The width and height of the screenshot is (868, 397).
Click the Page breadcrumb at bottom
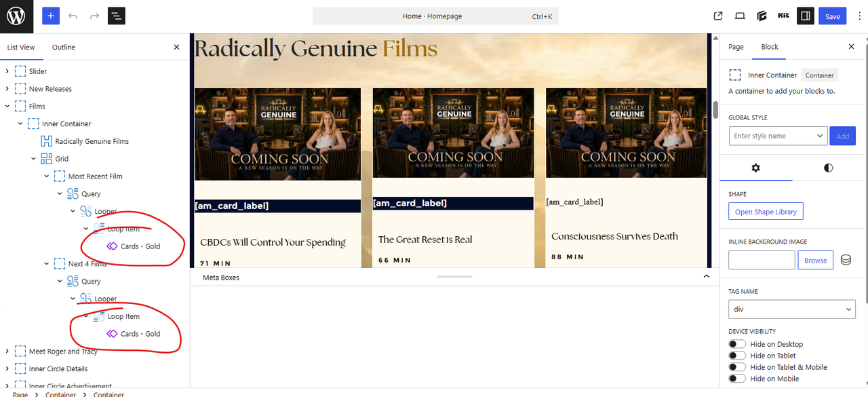tap(20, 394)
